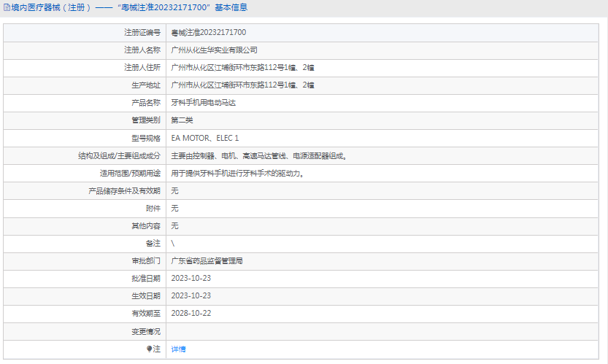608x364 pixels.
Task: Click the 管理类别 label
Action: pyautogui.click(x=146, y=120)
